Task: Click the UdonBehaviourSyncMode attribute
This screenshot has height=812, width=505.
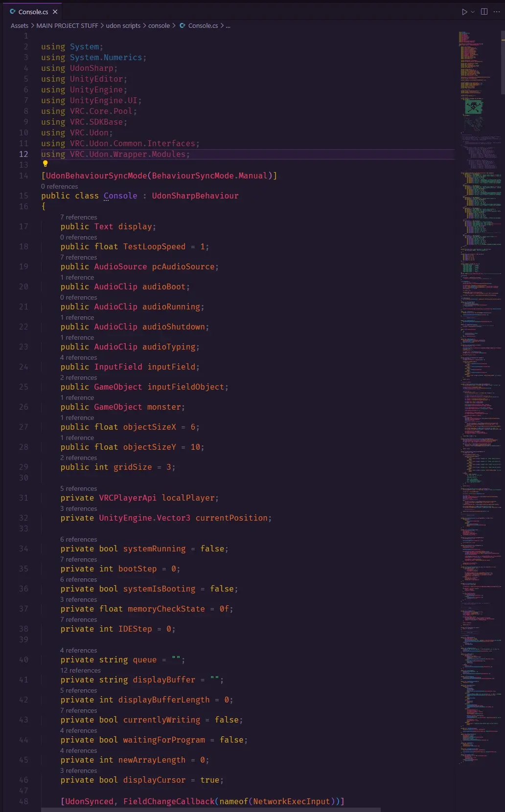Action: [96, 176]
